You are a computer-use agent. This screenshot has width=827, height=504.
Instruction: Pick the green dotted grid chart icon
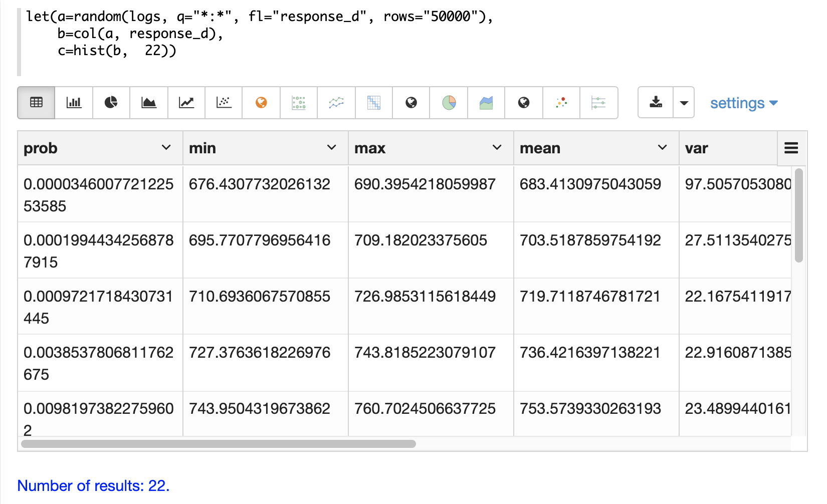(299, 103)
